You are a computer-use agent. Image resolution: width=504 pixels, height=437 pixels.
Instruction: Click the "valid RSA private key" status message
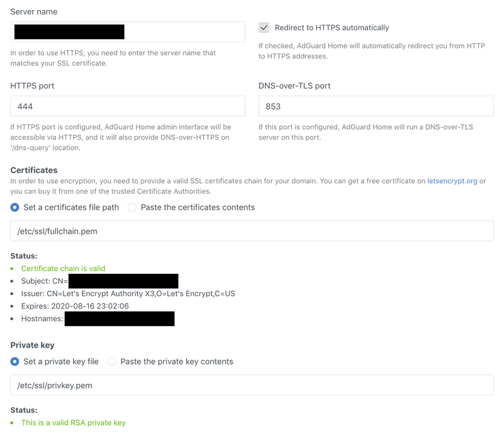point(73,423)
